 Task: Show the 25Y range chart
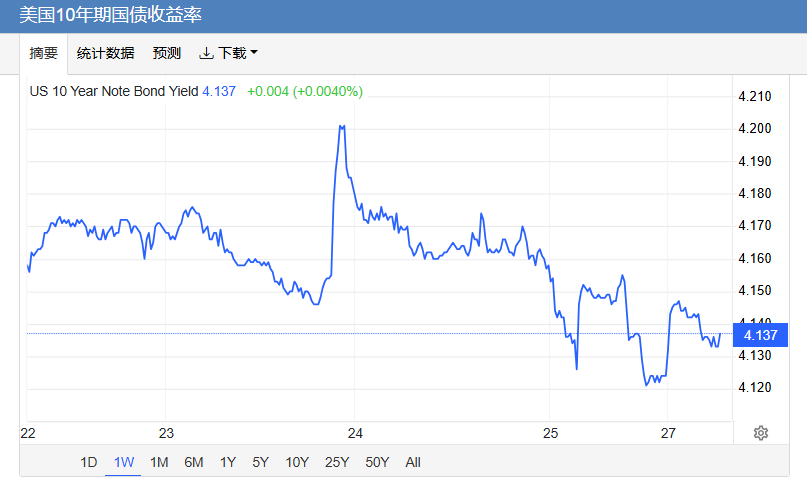point(337,462)
